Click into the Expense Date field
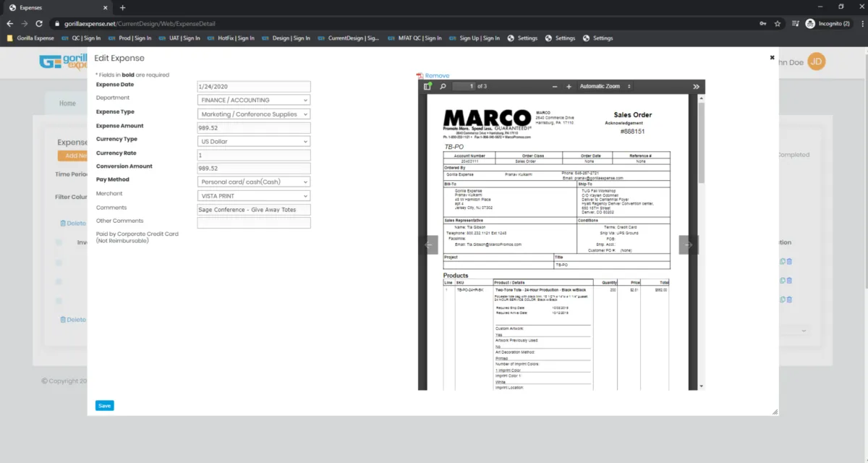 (254, 87)
